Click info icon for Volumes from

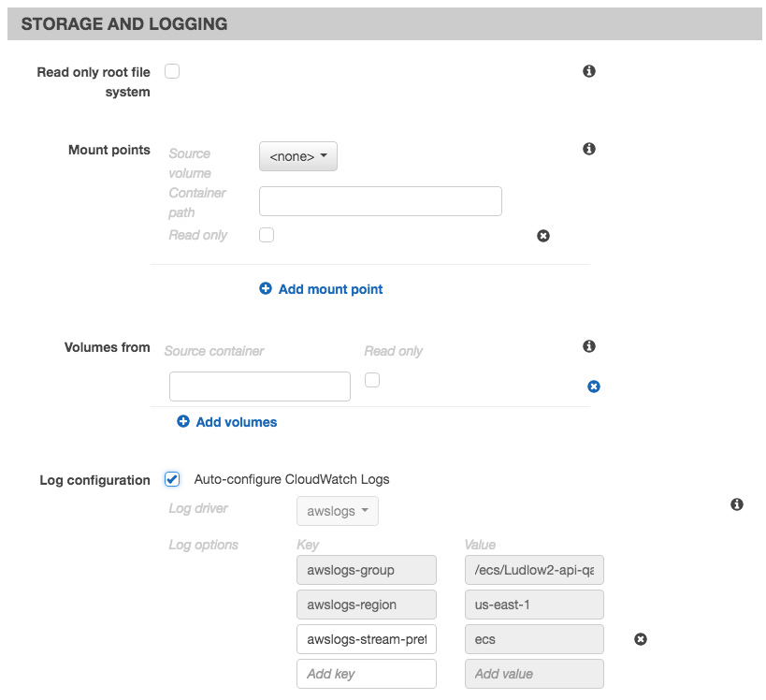(x=589, y=346)
